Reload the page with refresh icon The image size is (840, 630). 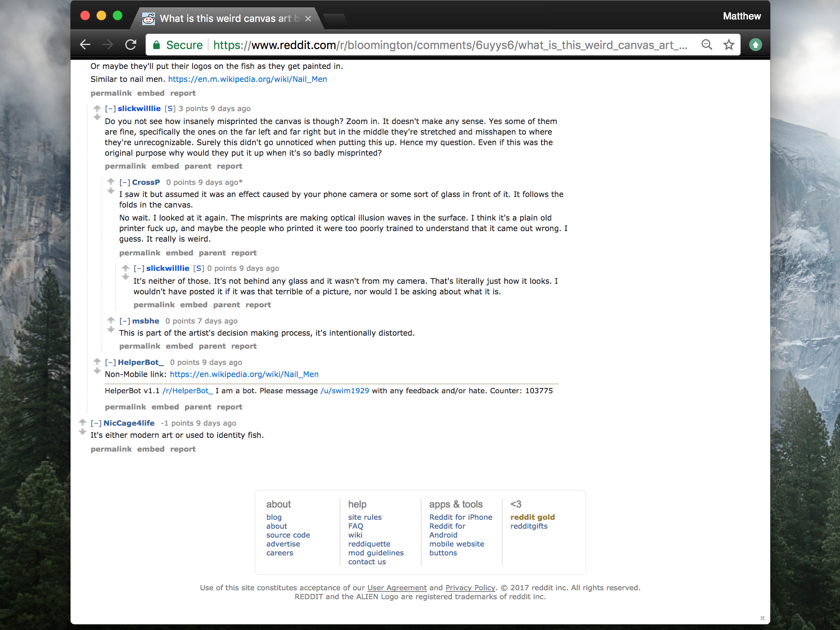pyautogui.click(x=131, y=45)
